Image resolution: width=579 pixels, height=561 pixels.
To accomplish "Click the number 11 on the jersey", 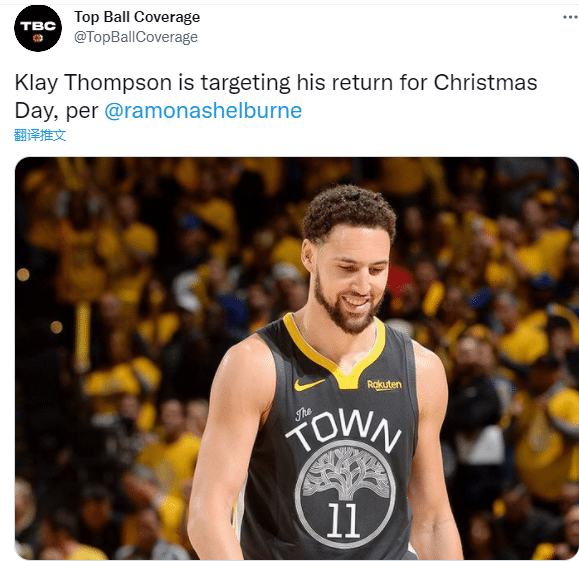I will coord(343,520).
